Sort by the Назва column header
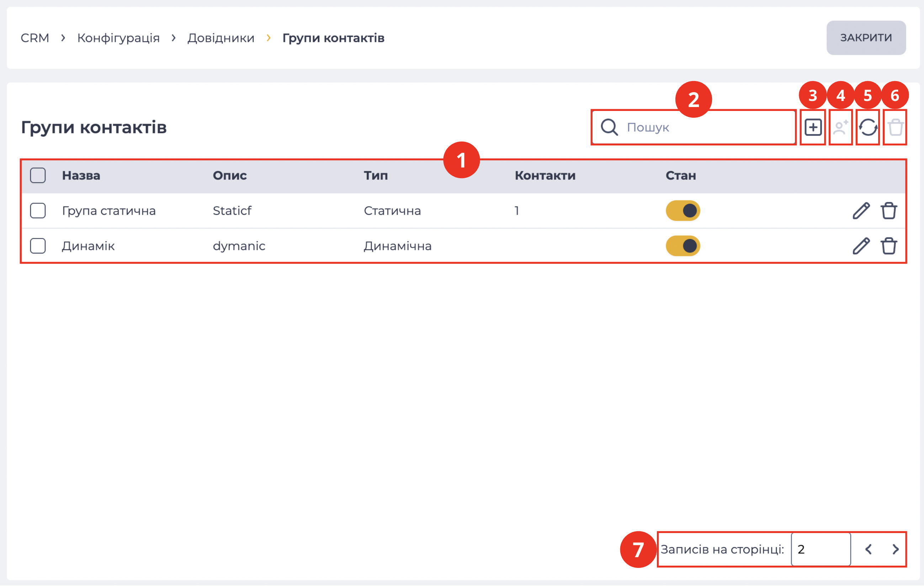This screenshot has width=924, height=586. [x=81, y=175]
